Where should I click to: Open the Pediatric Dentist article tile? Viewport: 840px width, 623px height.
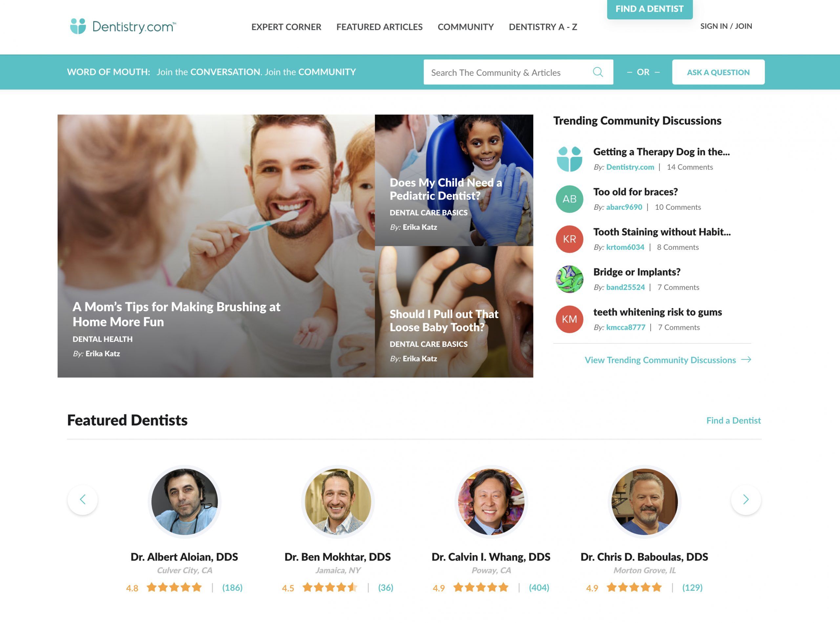tap(453, 180)
